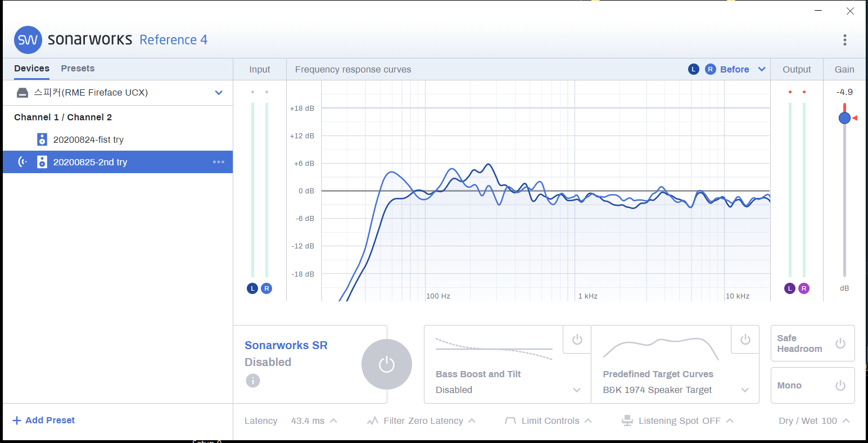Click speaker icon beside 20200825-2nd try
Viewport: 868px width, 443px height.
click(42, 162)
